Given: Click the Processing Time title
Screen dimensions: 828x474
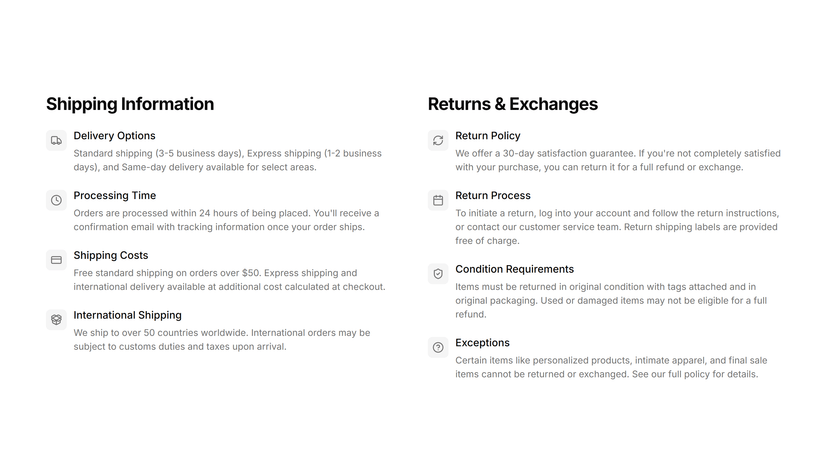Looking at the screenshot, I should [115, 195].
